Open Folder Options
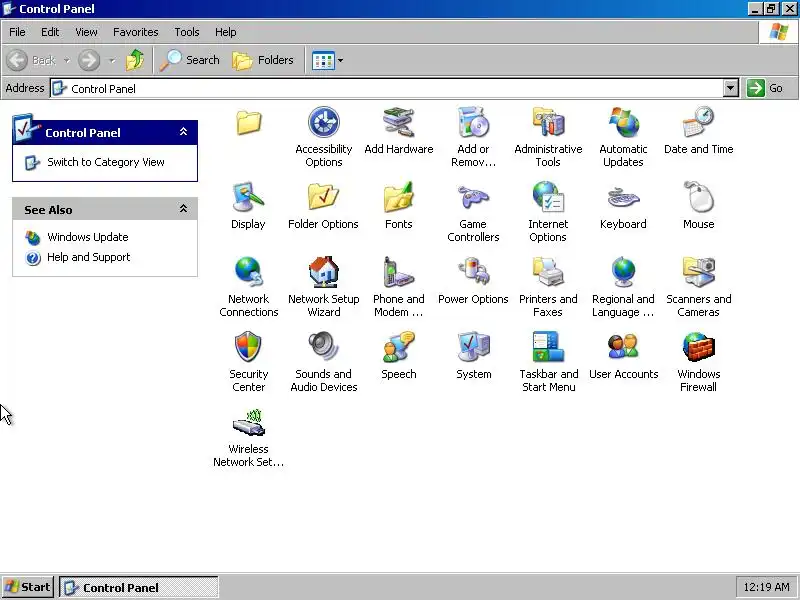The width and height of the screenshot is (800, 600). point(323,197)
